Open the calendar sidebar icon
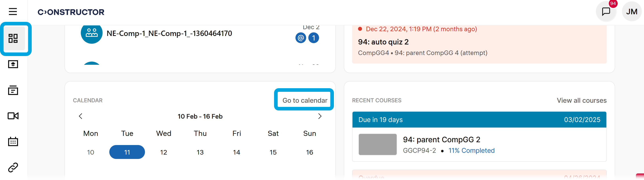This screenshot has width=644, height=180. click(13, 142)
